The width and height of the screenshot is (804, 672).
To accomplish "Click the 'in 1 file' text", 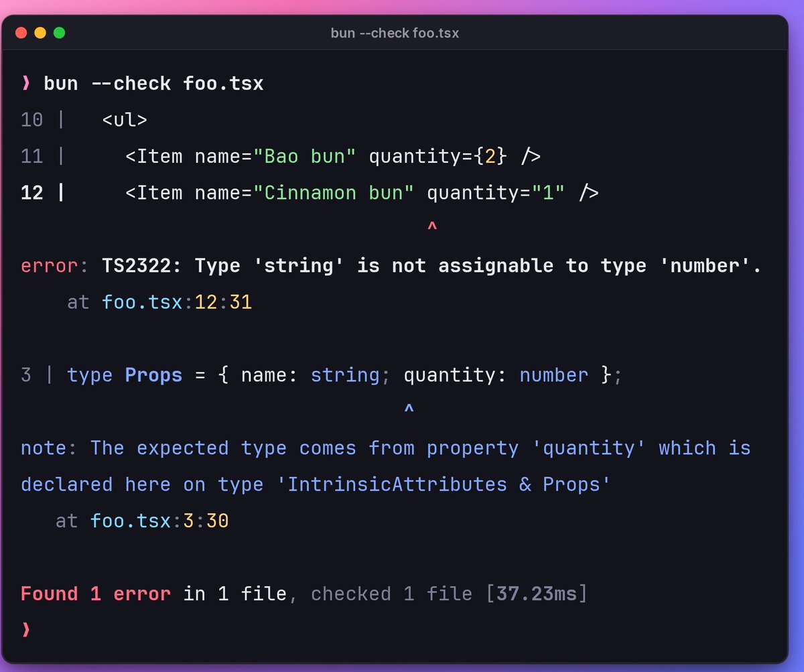I will [234, 594].
